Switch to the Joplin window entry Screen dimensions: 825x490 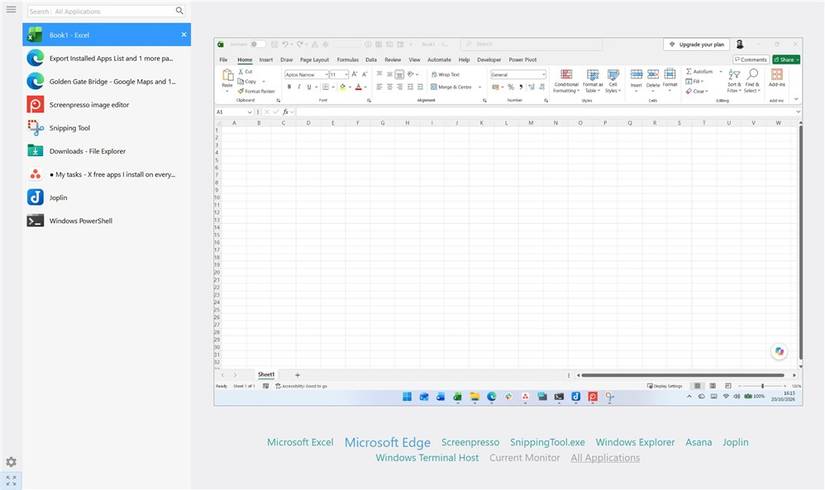[x=107, y=197]
